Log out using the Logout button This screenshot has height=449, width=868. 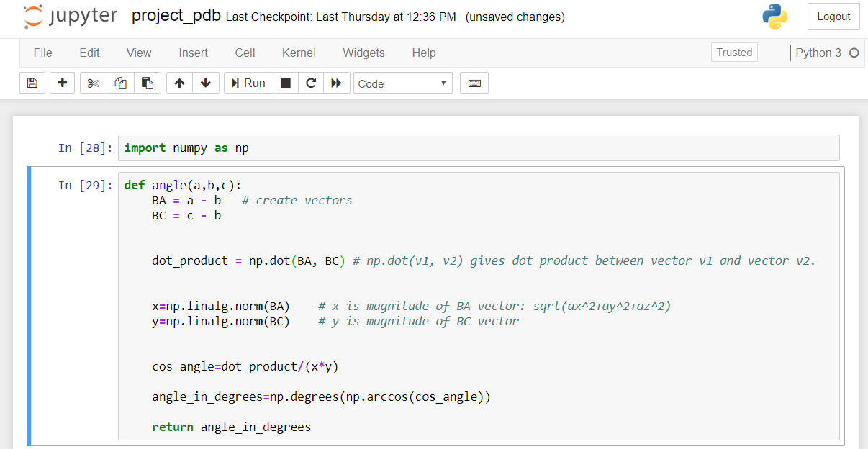pos(833,16)
